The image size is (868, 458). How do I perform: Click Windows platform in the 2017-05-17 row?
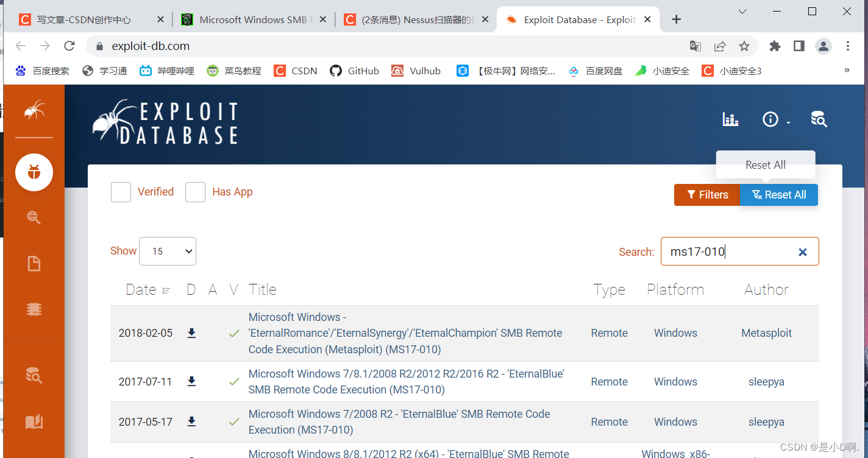point(675,421)
